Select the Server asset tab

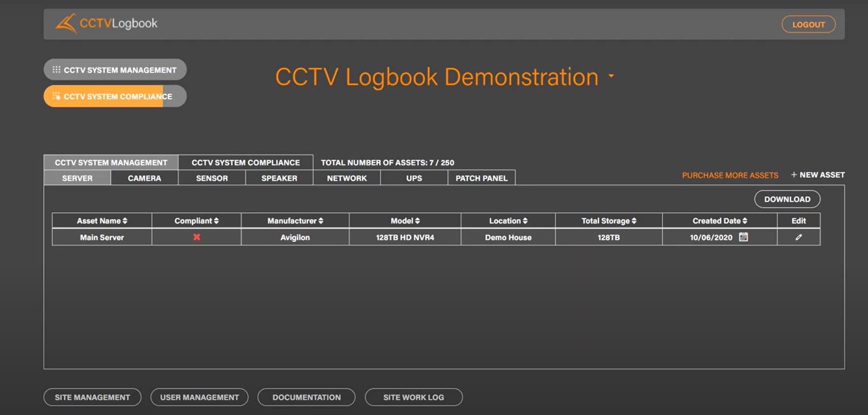click(77, 178)
